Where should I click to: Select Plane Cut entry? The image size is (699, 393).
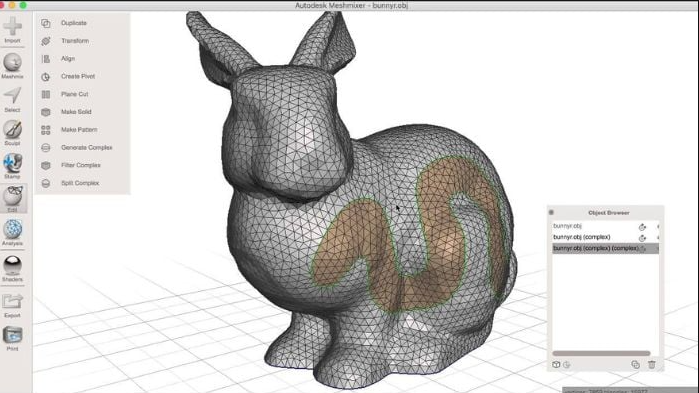(74, 94)
